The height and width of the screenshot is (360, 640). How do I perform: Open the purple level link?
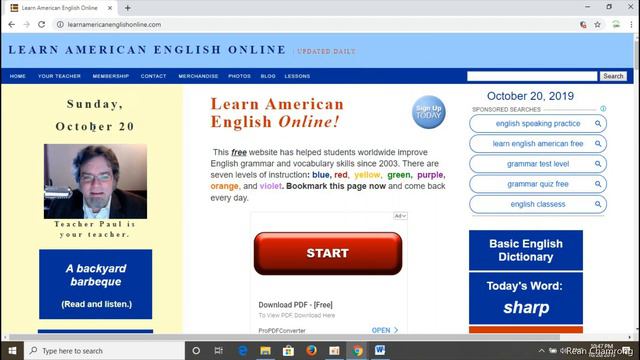[x=430, y=175]
